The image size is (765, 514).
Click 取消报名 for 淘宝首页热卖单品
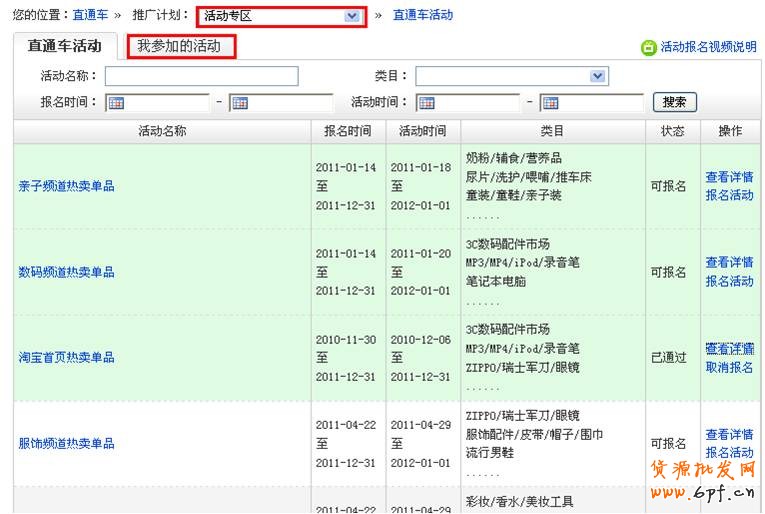pyautogui.click(x=729, y=367)
